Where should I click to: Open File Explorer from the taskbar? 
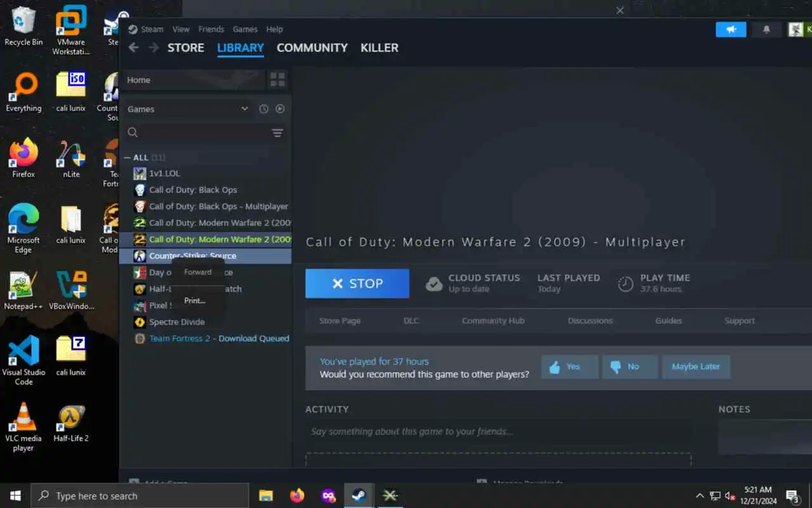click(266, 495)
